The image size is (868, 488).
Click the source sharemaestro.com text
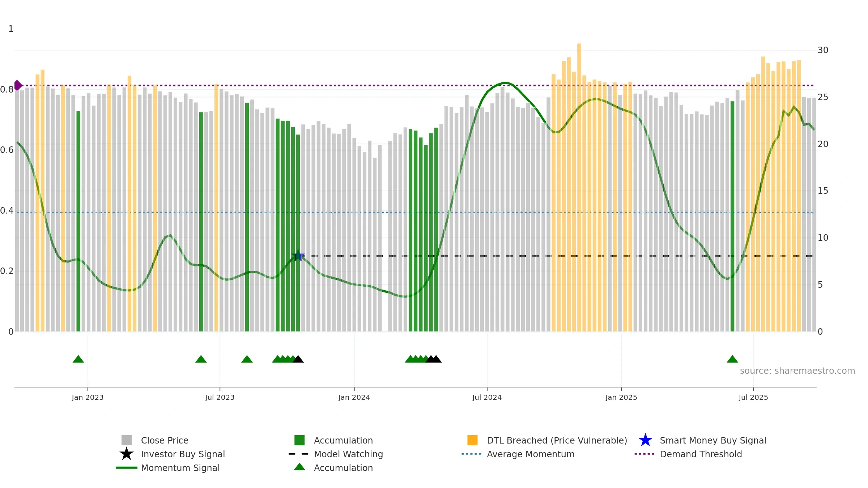(x=797, y=371)
